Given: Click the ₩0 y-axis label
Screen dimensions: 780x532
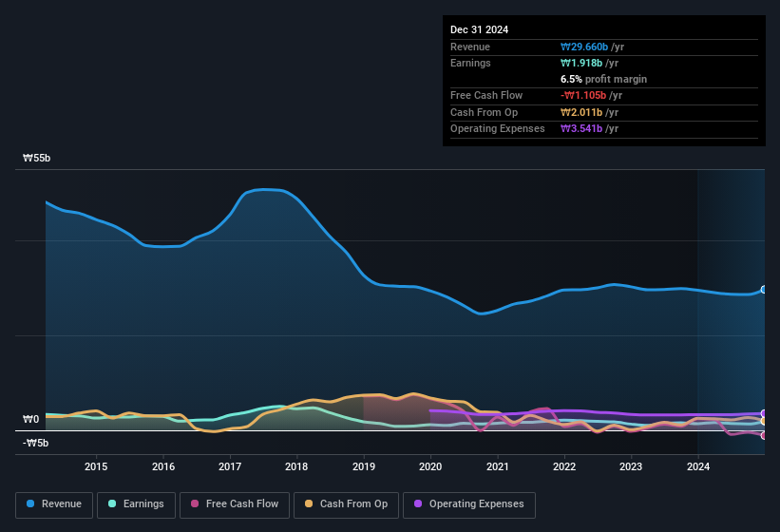Looking at the screenshot, I should [30, 420].
